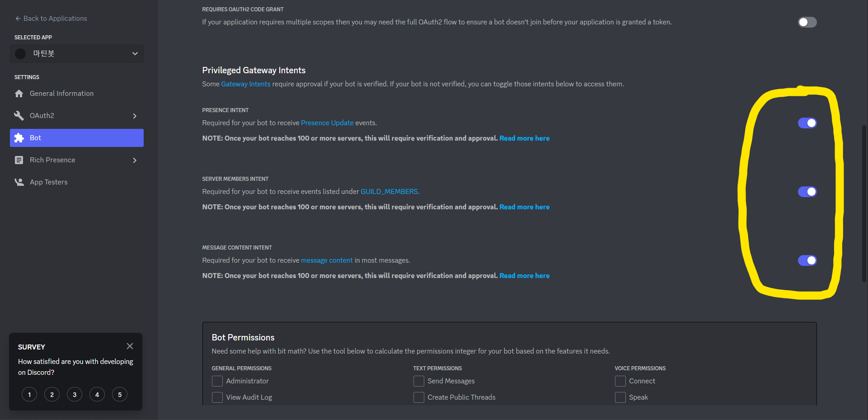Click the Bot puzzle piece icon
The height and width of the screenshot is (420, 868).
(x=19, y=138)
